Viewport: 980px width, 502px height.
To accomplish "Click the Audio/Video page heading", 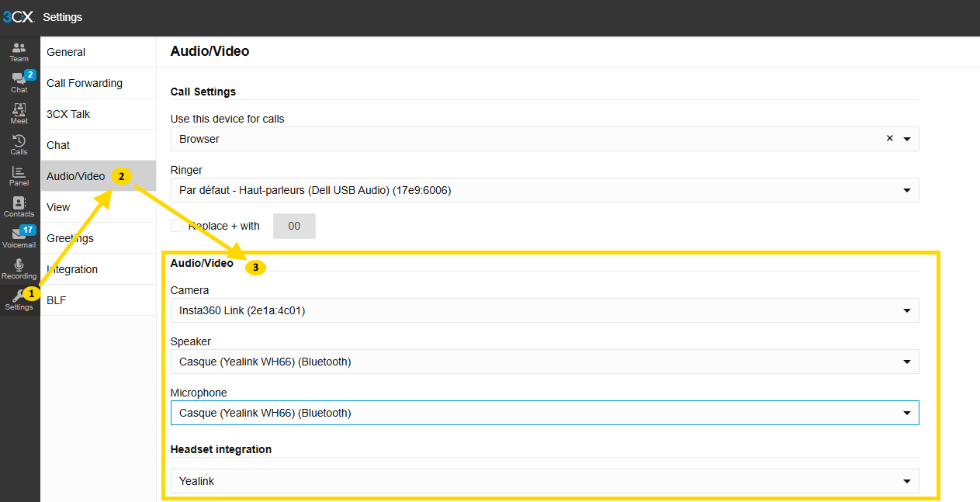I will (x=210, y=51).
